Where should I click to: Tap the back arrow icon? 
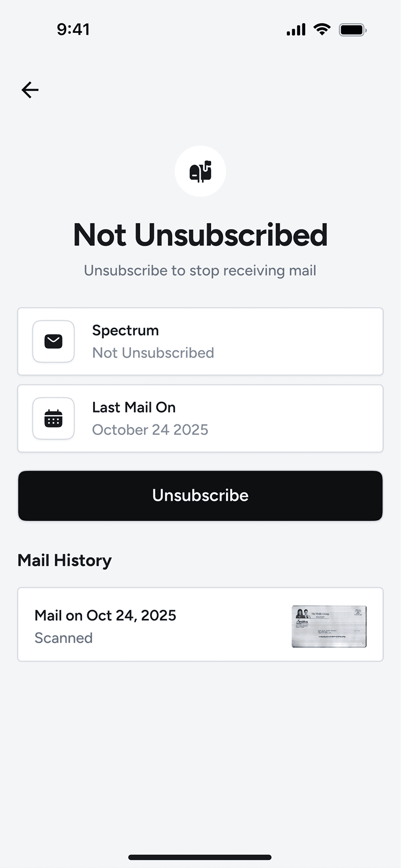pyautogui.click(x=30, y=90)
